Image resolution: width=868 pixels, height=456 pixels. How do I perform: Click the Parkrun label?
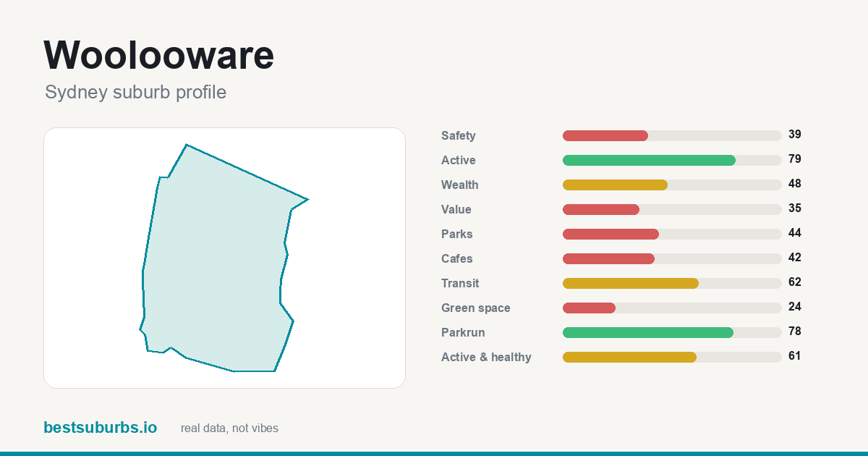(463, 332)
